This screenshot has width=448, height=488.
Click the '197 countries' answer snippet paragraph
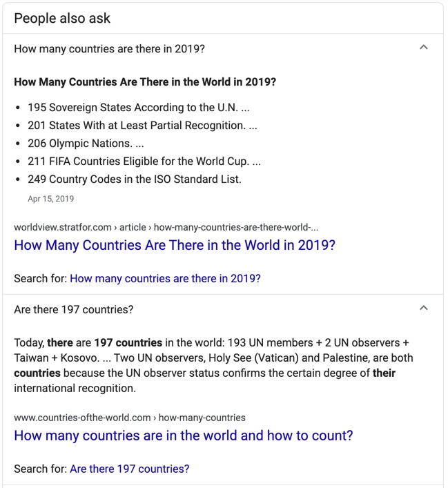click(213, 365)
